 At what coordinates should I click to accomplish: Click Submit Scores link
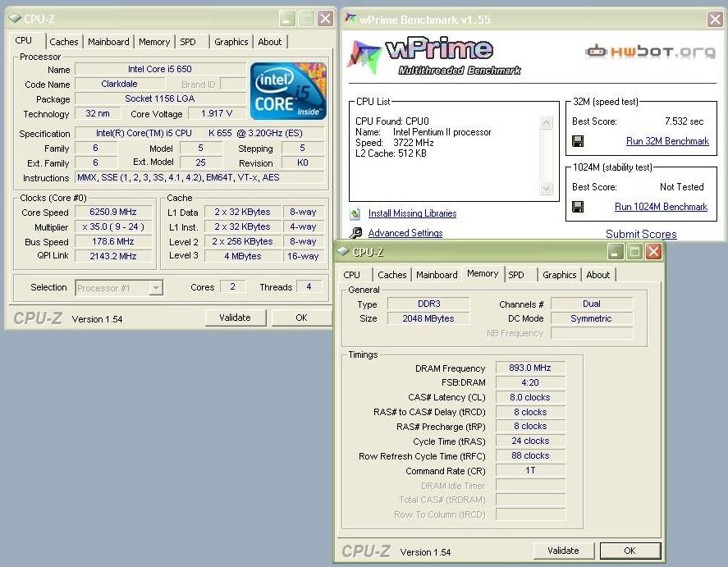[641, 234]
